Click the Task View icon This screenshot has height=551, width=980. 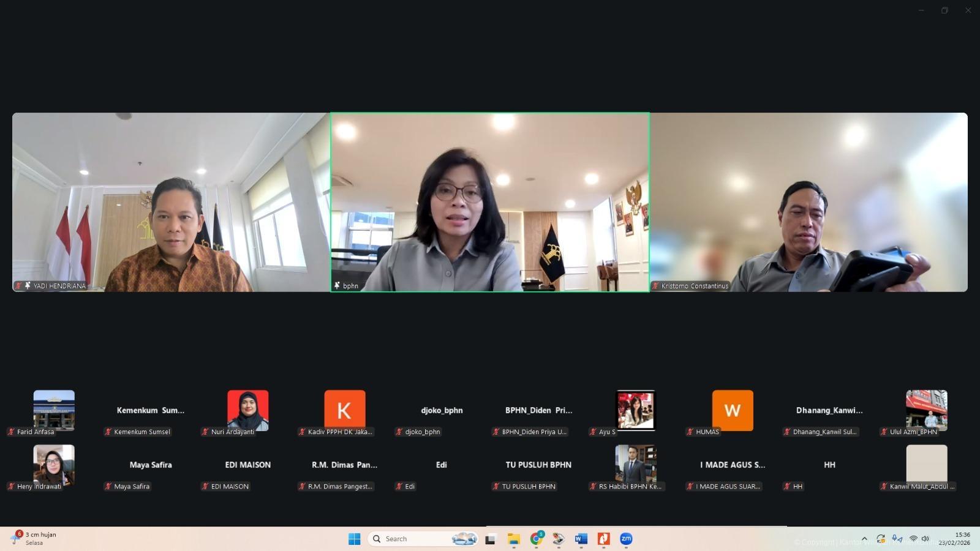(x=490, y=539)
